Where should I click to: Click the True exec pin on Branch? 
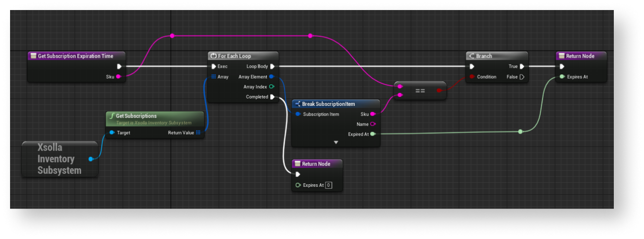[x=522, y=66]
